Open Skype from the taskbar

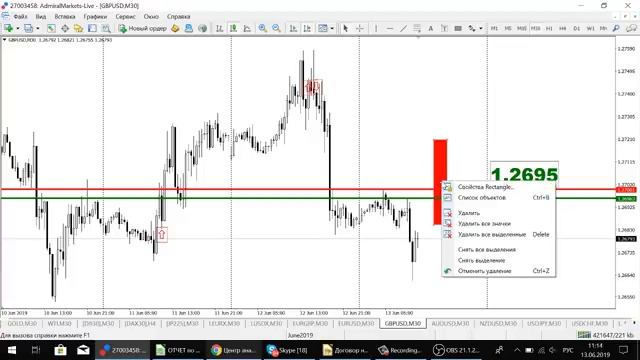pos(287,350)
